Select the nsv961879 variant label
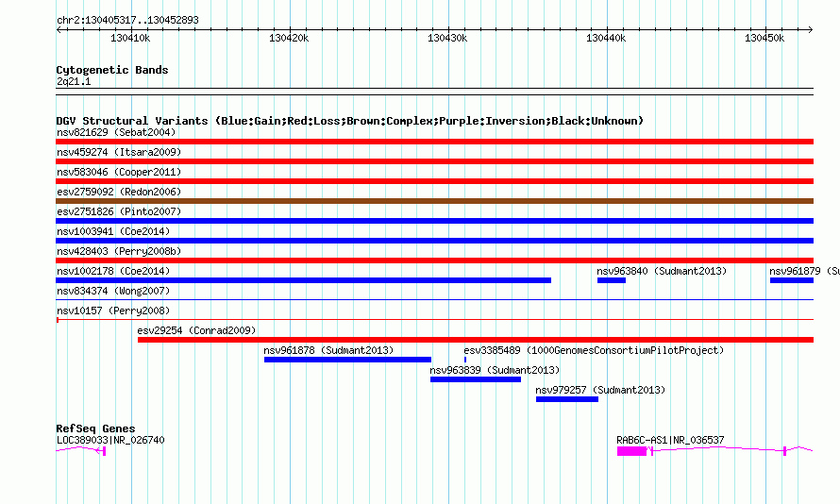 pyautogui.click(x=804, y=271)
